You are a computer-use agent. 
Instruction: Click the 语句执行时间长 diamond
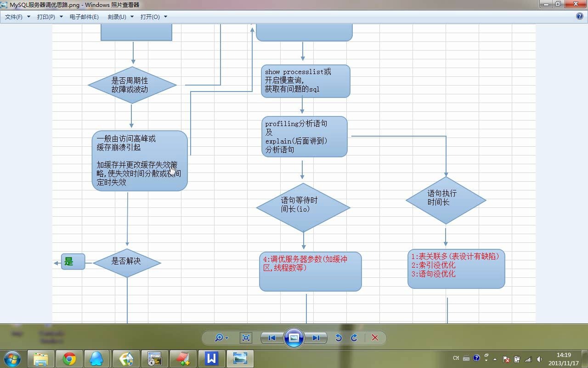[x=446, y=200]
